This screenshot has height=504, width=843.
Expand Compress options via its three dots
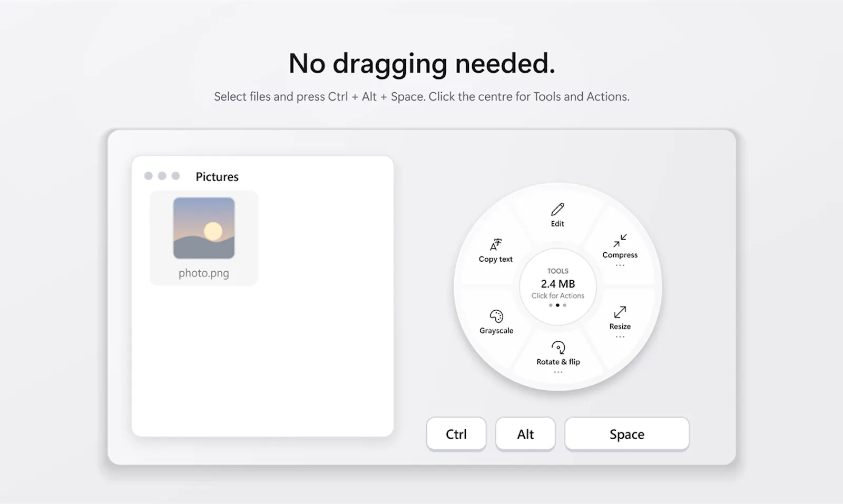[620, 265]
